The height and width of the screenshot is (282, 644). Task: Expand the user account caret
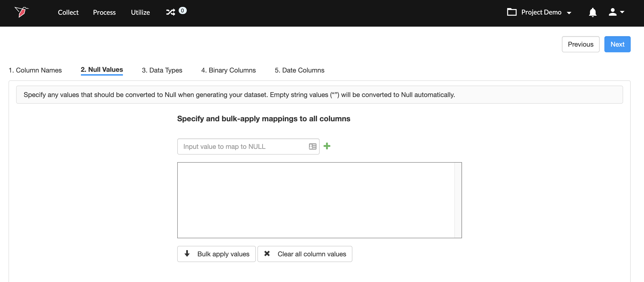[x=622, y=12]
